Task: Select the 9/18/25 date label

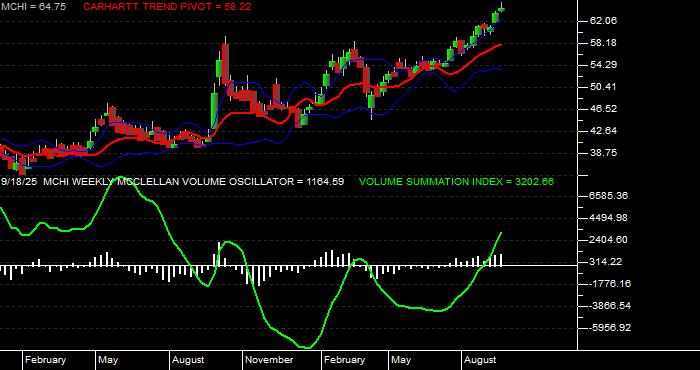Action: 19,182
